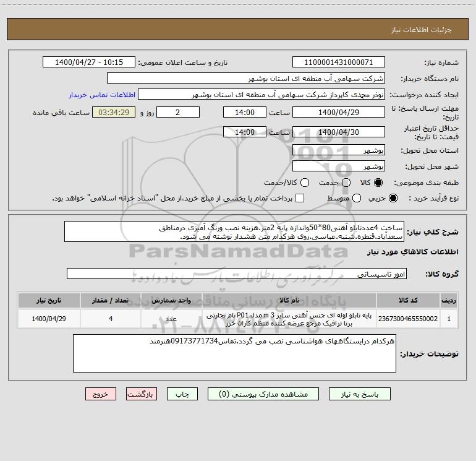This screenshot has width=476, height=461.
Task: Click the نام دستگاه خریدار field
Action: tap(246, 79)
